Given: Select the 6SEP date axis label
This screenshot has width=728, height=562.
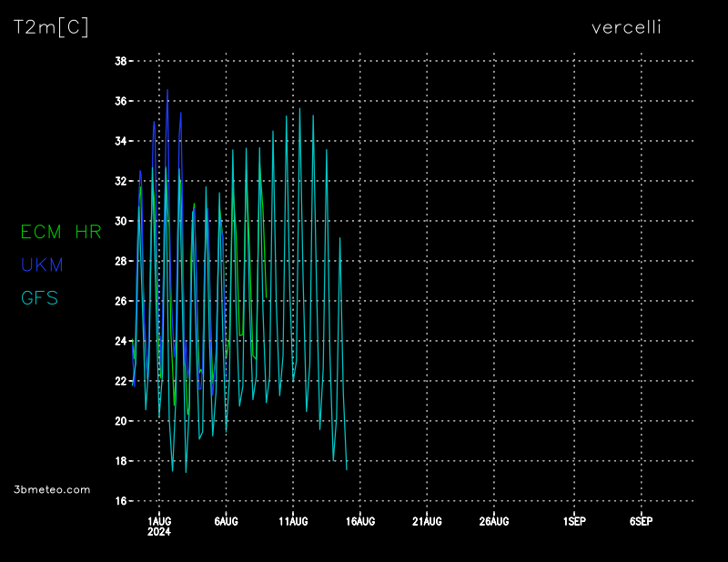Looking at the screenshot, I should (641, 521).
